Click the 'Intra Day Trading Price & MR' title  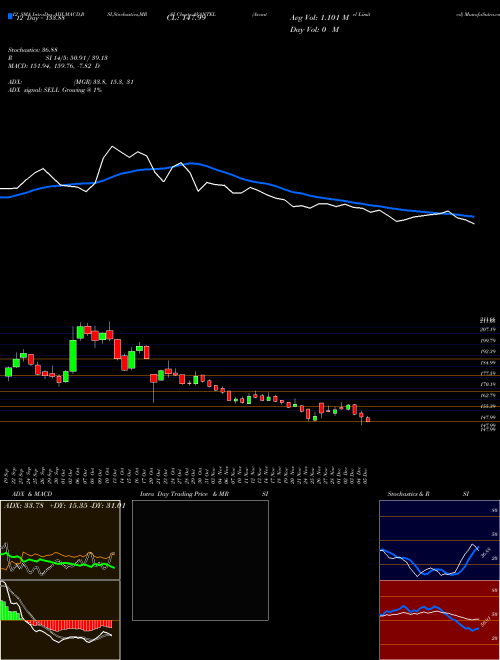(184, 494)
